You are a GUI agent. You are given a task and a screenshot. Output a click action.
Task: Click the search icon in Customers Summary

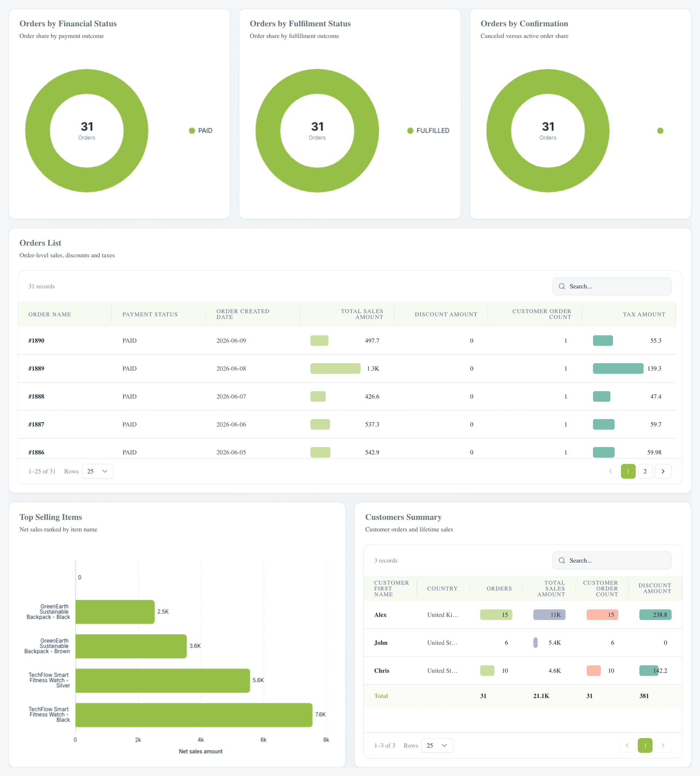(x=561, y=560)
